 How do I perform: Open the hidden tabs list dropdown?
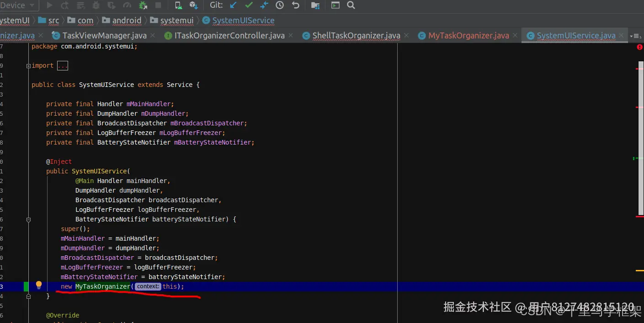[x=635, y=36]
